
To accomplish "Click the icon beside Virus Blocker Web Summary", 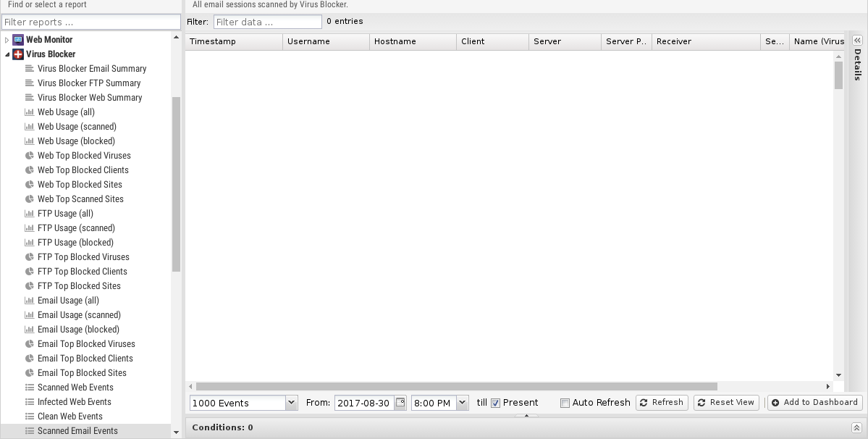I will point(30,97).
